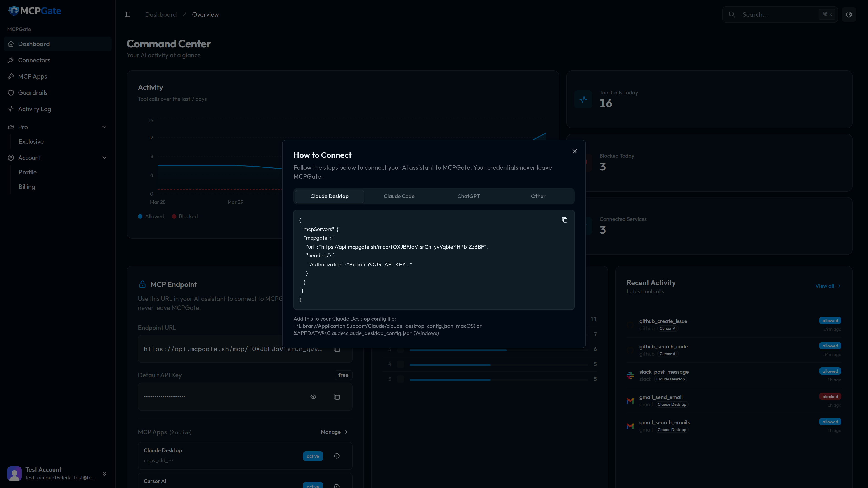Toggle the Allowed legend on the Activity chart
868x488 pixels.
pos(151,216)
